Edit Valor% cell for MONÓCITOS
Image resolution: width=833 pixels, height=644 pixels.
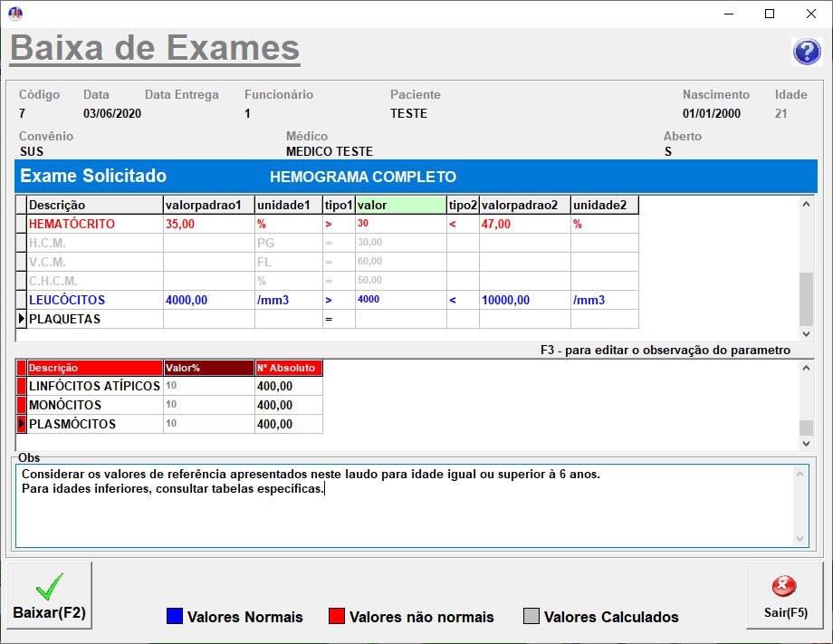pyautogui.click(x=209, y=405)
